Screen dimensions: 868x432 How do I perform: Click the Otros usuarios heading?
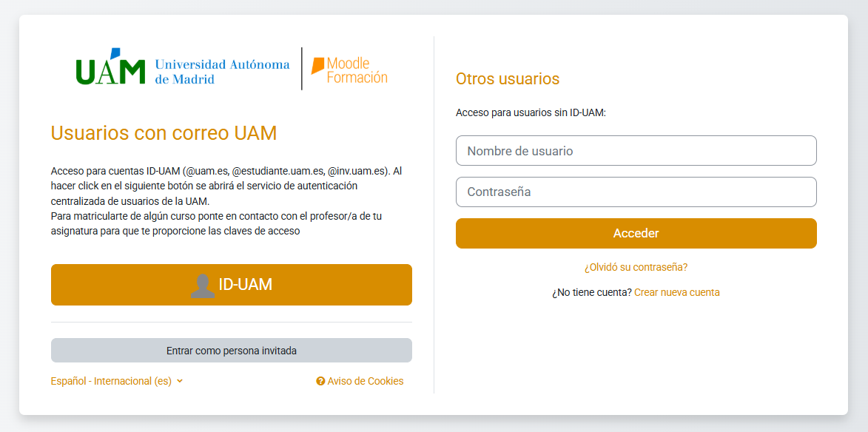pyautogui.click(x=508, y=78)
